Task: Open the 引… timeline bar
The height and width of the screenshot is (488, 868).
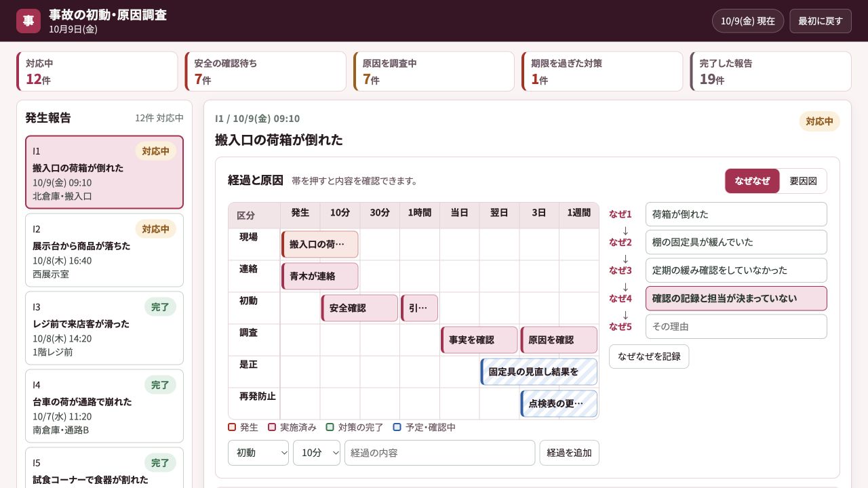Action: click(419, 308)
